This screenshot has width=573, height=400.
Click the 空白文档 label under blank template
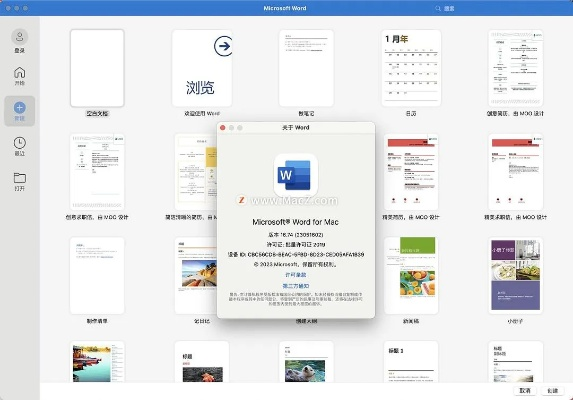[x=97, y=114]
